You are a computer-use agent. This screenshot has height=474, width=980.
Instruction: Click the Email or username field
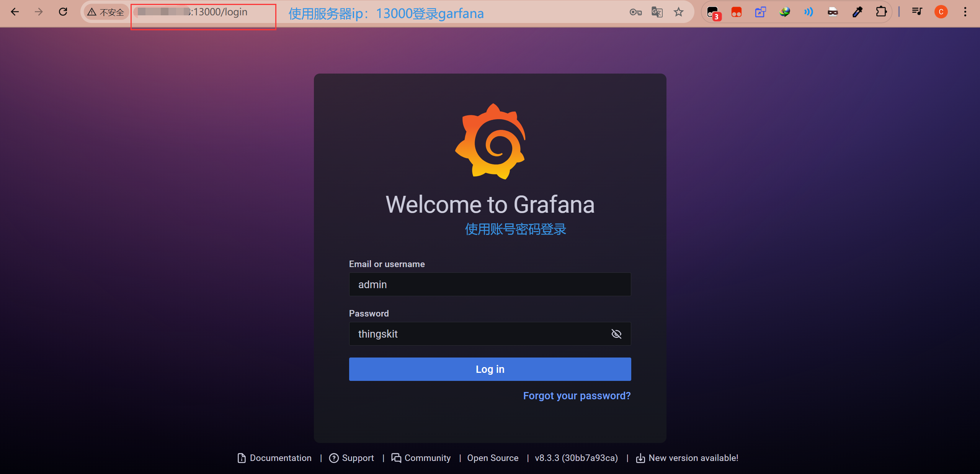(490, 284)
